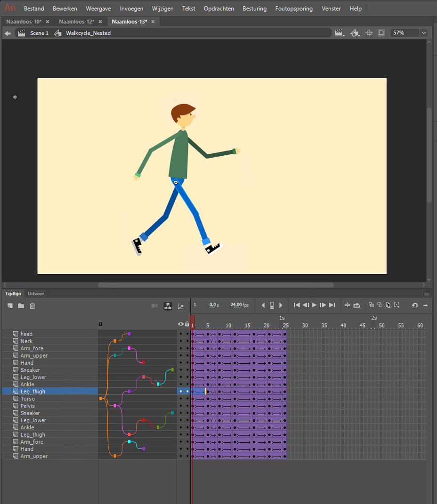Image resolution: width=437 pixels, height=504 pixels.
Task: Open the timeline panel options menu
Action: [x=427, y=294]
